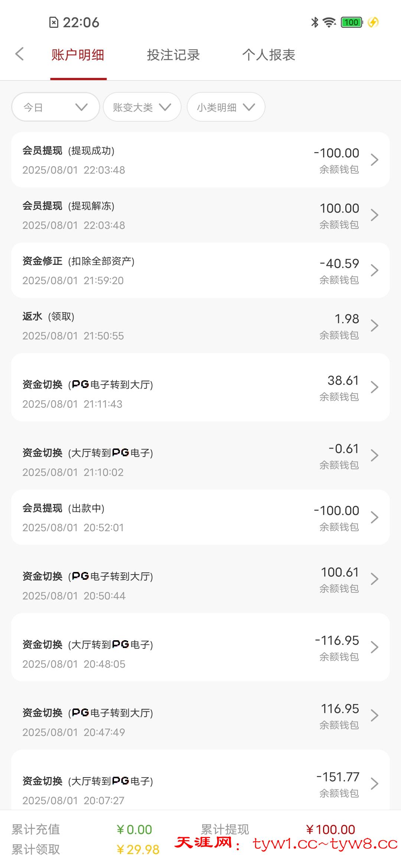The width and height of the screenshot is (401, 868).
Task: Switch to the 个人报表 tab
Action: tap(269, 55)
